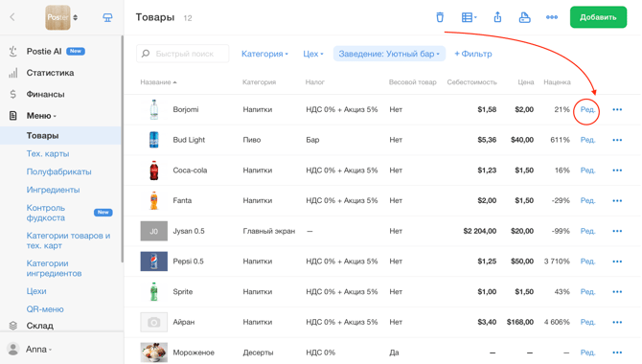Open Цехи in the sidebar
Screen dimensions: 642x364
coord(36,291)
